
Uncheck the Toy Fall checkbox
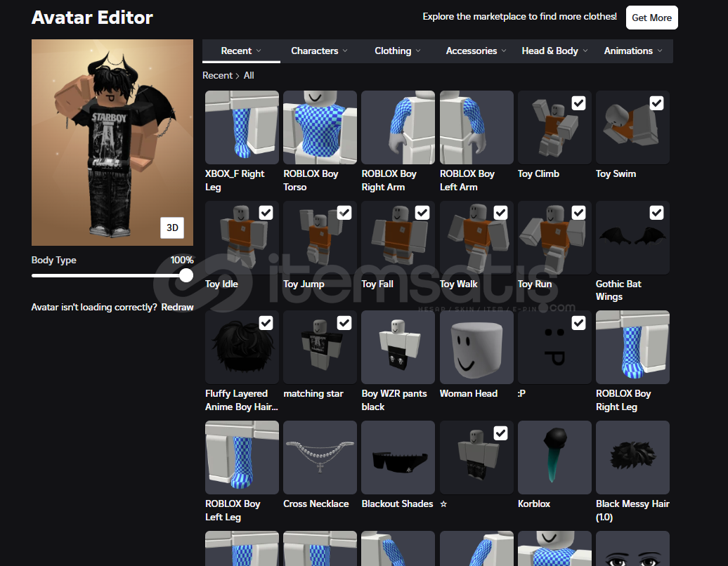(x=422, y=213)
